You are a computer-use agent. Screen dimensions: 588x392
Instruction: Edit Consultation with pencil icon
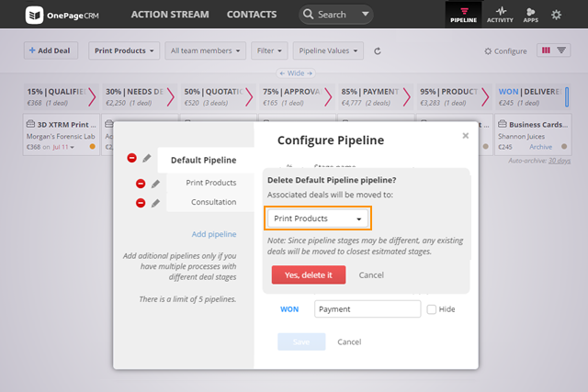coord(155,203)
